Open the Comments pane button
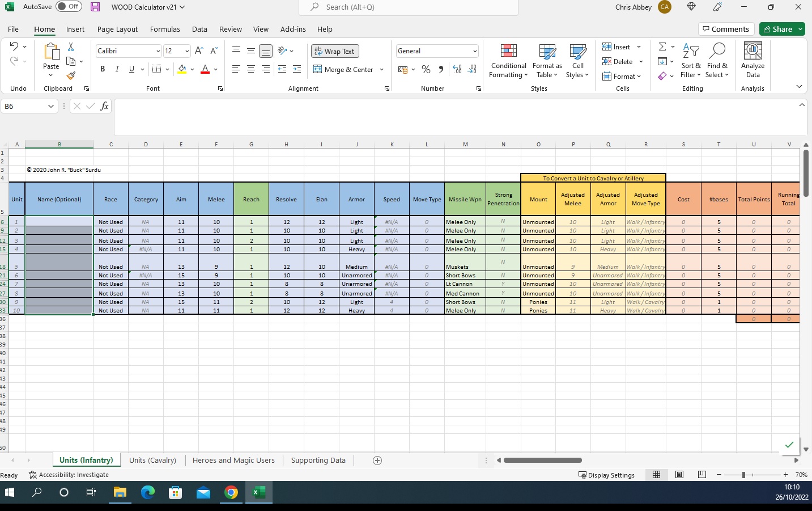 click(x=725, y=29)
